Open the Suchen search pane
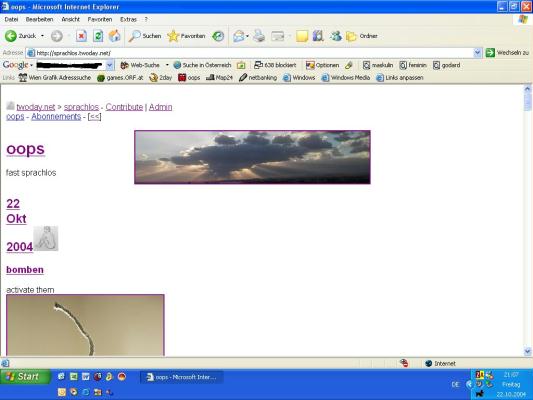The height and width of the screenshot is (400, 533). 145,36
